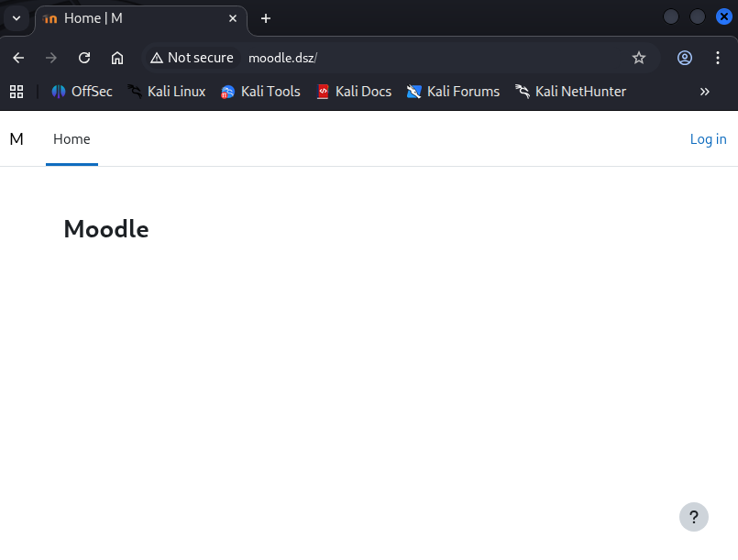Expand the tab search dropdown arrow

[17, 18]
